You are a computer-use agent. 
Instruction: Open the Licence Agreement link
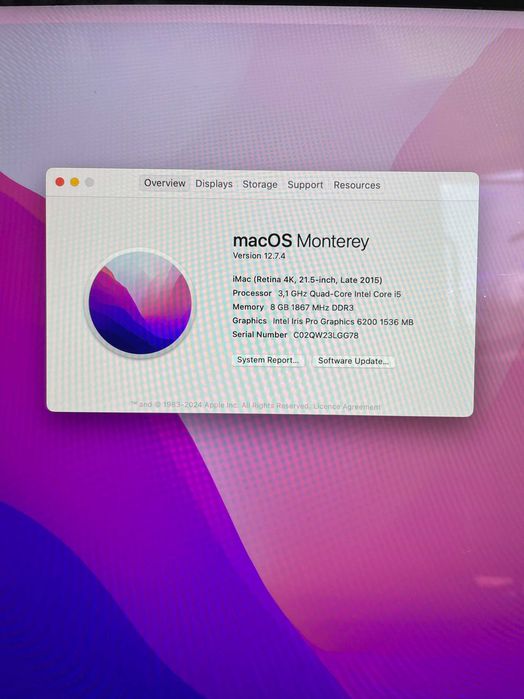tap(347, 407)
